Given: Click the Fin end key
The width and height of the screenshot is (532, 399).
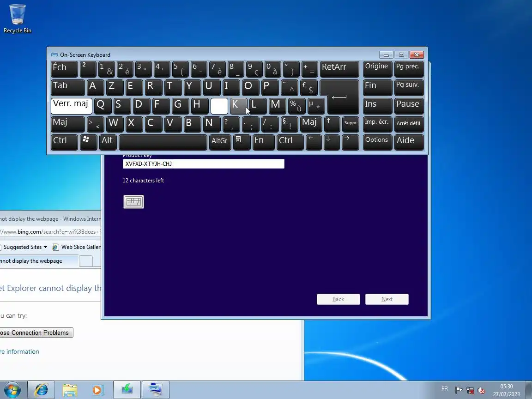Looking at the screenshot, I should point(377,88).
